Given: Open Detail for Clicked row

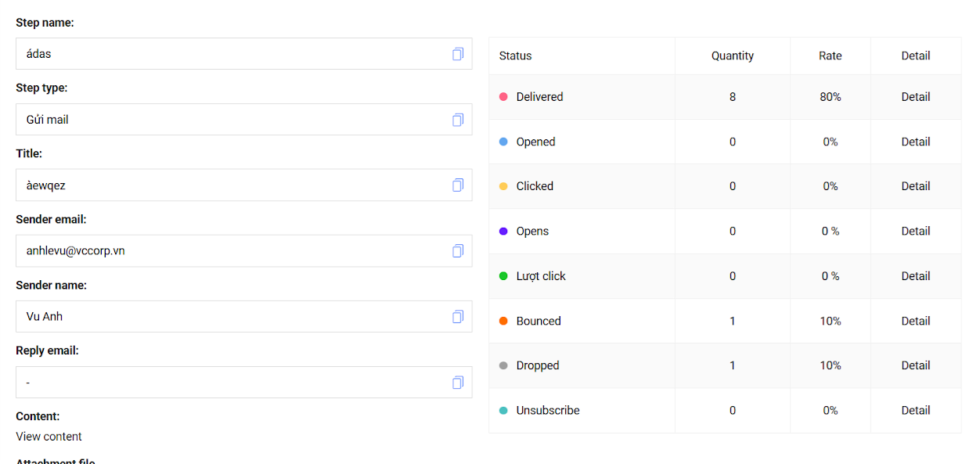Looking at the screenshot, I should pyautogui.click(x=915, y=186).
